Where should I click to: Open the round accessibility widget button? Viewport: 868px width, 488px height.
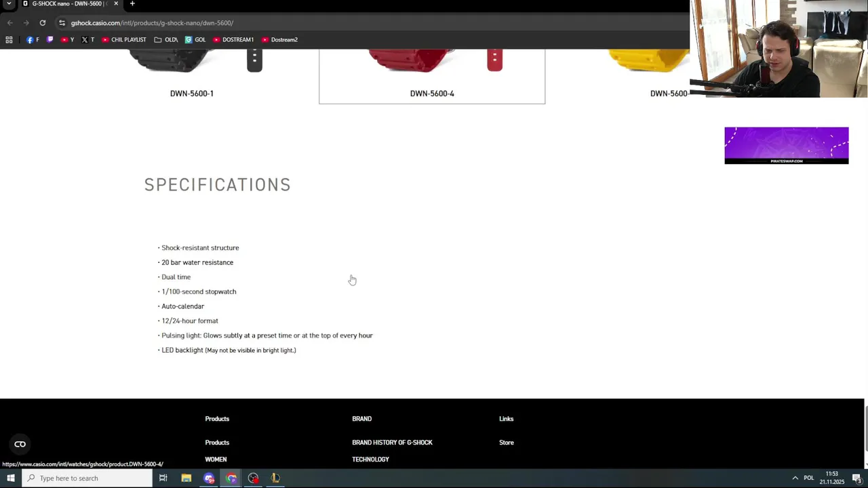pyautogui.click(x=20, y=444)
